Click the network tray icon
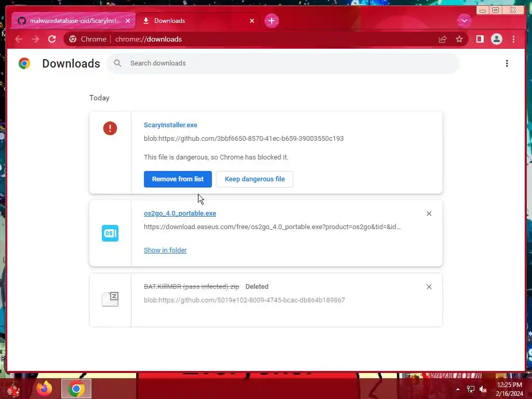532x399 pixels. (471, 389)
